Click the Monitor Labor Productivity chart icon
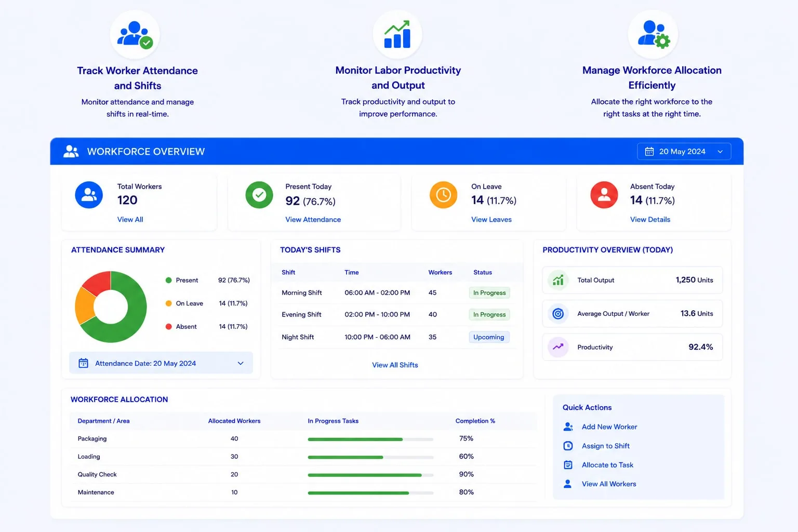The image size is (798, 532). [397, 35]
